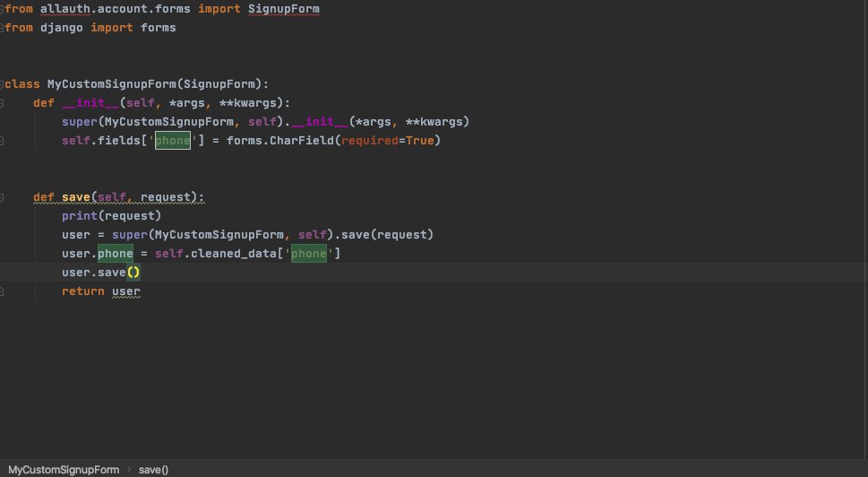Click '(SignupForm)' base class in class line

219,84
